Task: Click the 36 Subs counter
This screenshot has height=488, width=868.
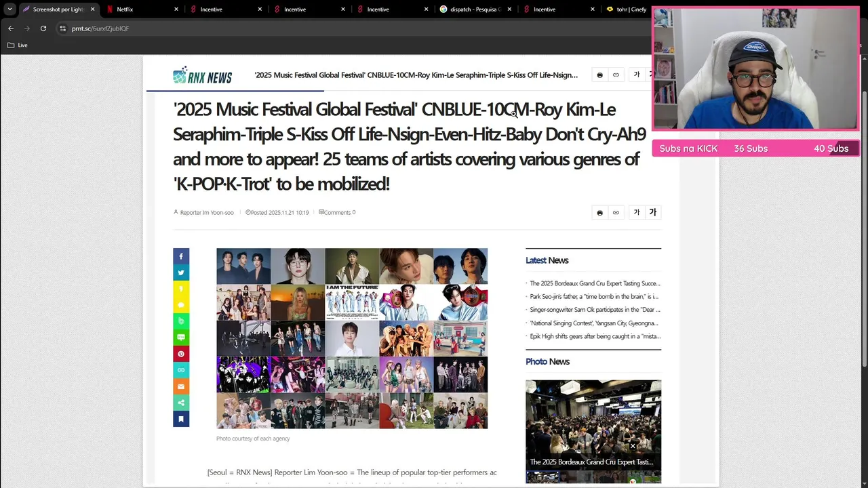Action: click(751, 148)
